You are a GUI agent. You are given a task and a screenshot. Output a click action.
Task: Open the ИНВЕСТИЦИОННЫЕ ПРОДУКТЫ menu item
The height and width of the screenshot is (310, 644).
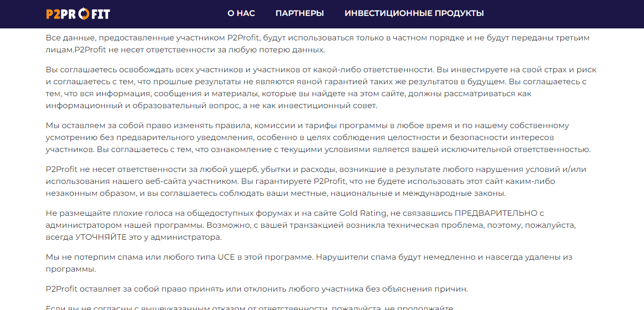coord(413,13)
